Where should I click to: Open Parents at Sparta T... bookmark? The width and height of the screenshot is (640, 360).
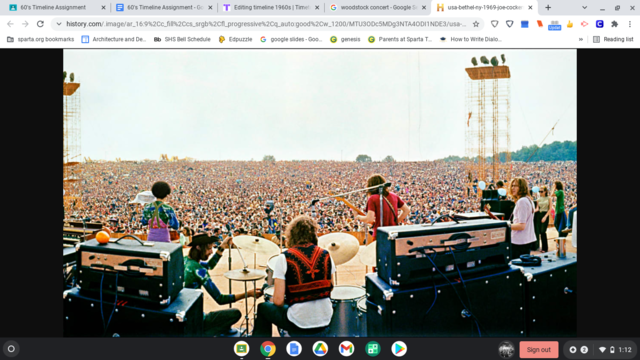[x=400, y=39]
